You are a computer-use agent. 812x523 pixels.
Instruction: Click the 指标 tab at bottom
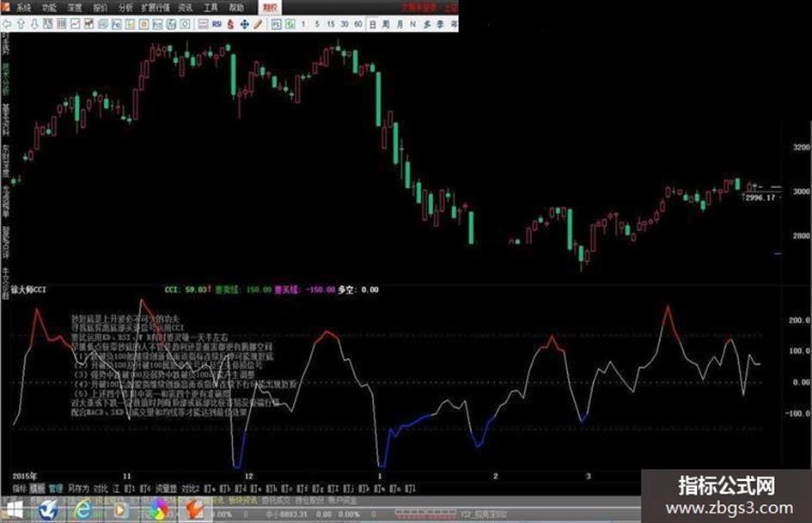click(x=19, y=489)
